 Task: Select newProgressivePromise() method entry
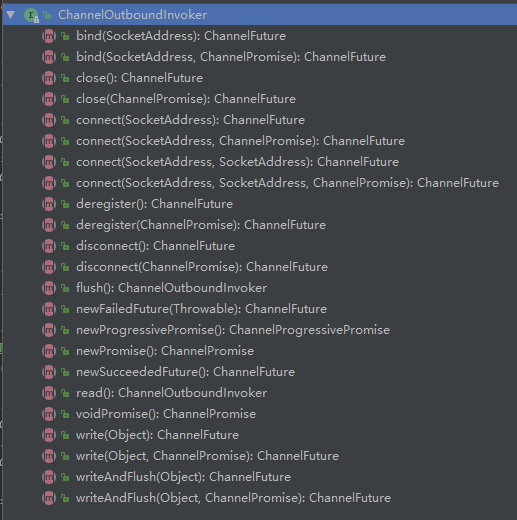point(233,330)
